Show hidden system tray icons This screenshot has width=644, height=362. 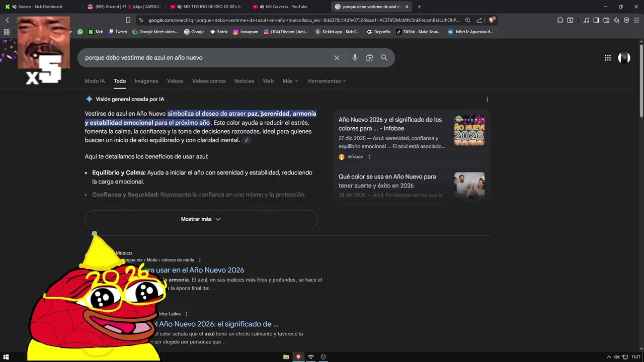click(x=609, y=357)
